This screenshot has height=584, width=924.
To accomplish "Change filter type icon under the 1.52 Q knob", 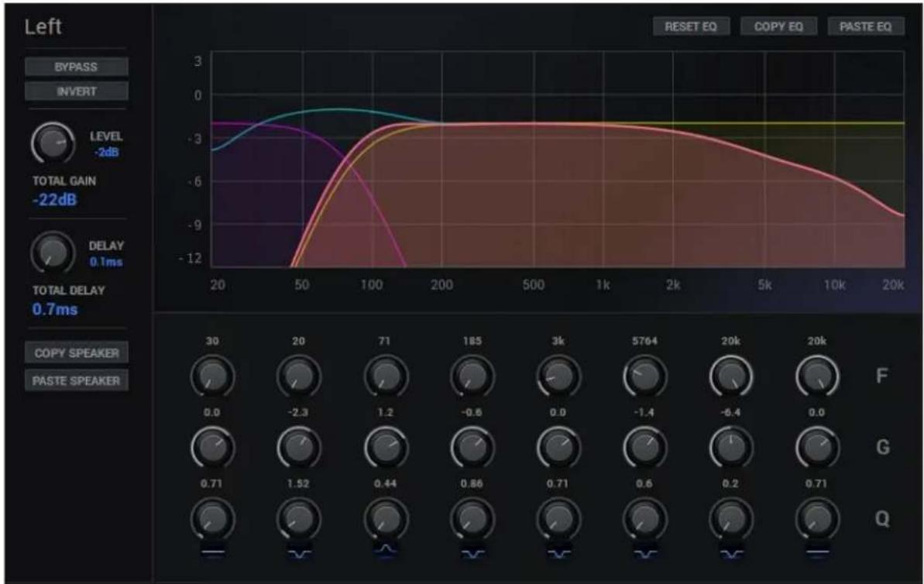I will 300,553.
